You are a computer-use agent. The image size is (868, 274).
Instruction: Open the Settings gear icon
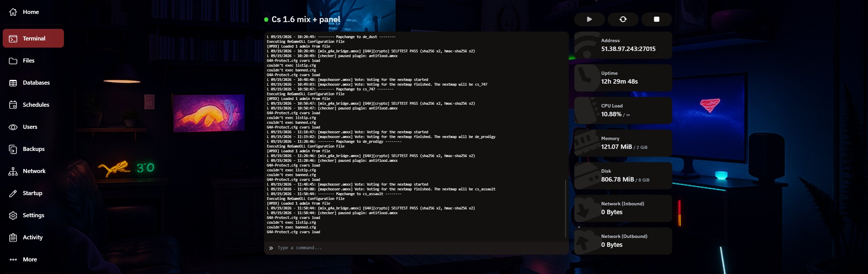tap(13, 216)
